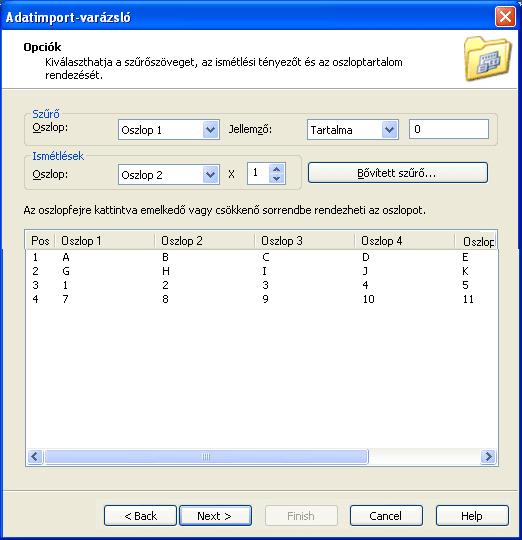The height and width of the screenshot is (540, 522).
Task: Select cell H in row 2
Action: 166,271
